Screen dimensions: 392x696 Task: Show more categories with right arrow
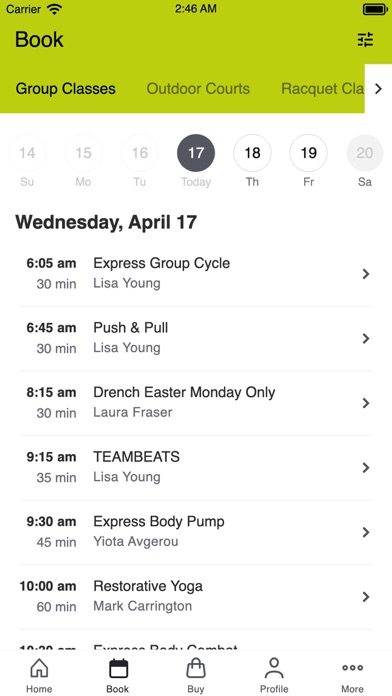(x=378, y=89)
